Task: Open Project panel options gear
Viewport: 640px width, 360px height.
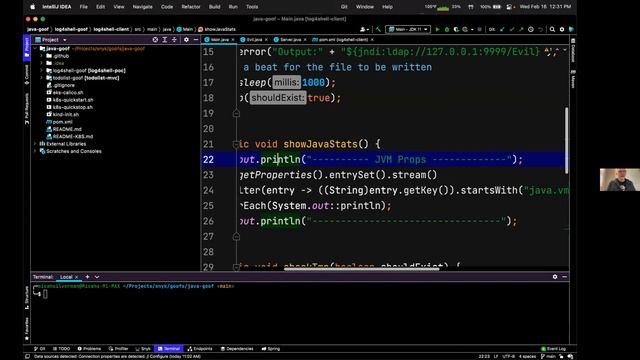Action: [186, 40]
